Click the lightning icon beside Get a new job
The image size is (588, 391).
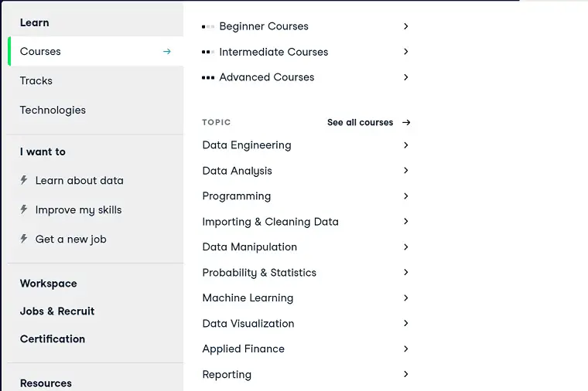point(24,239)
